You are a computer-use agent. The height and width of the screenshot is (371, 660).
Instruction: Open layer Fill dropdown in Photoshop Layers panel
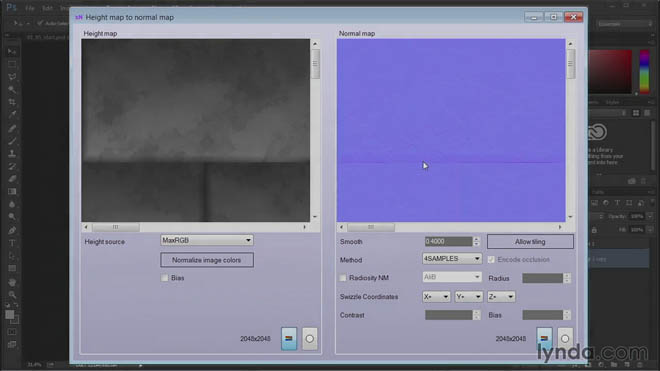(x=650, y=230)
